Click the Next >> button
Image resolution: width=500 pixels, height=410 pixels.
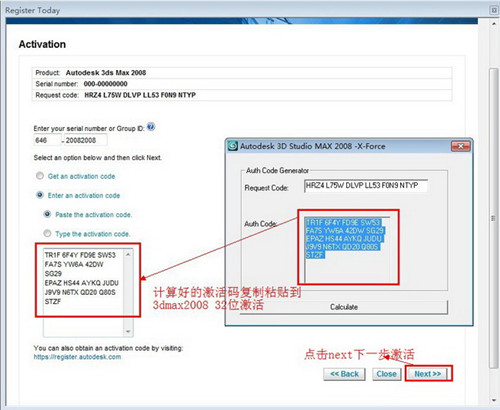coord(428,374)
